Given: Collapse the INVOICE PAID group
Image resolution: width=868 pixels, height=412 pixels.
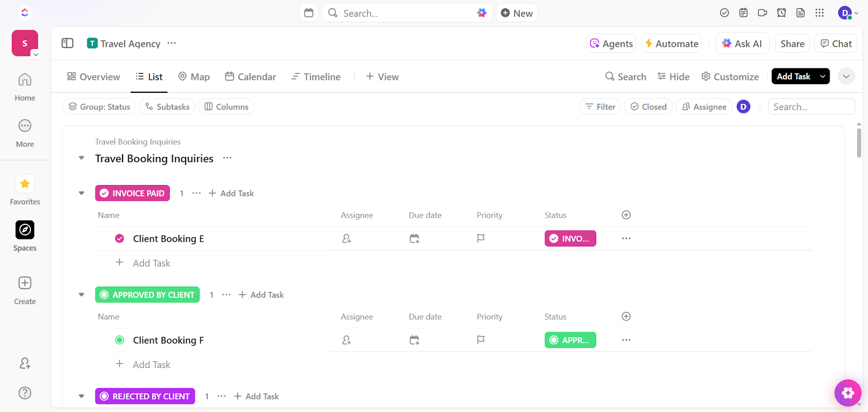Looking at the screenshot, I should pyautogui.click(x=81, y=193).
